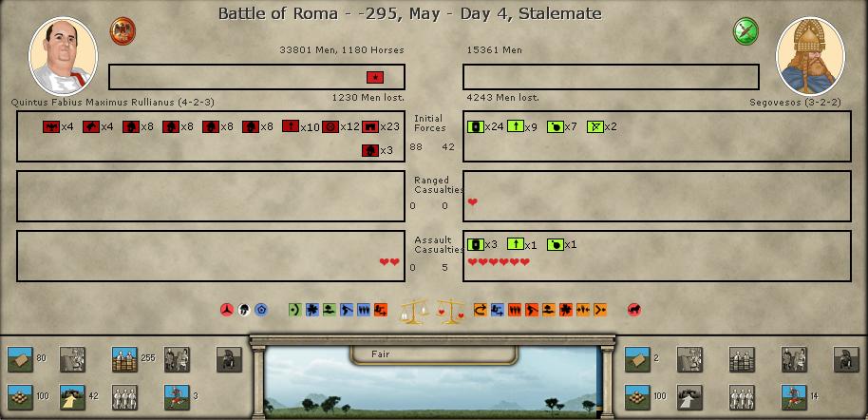Click the fortification icon showing 255
This screenshot has height=420, width=868.
tap(123, 359)
